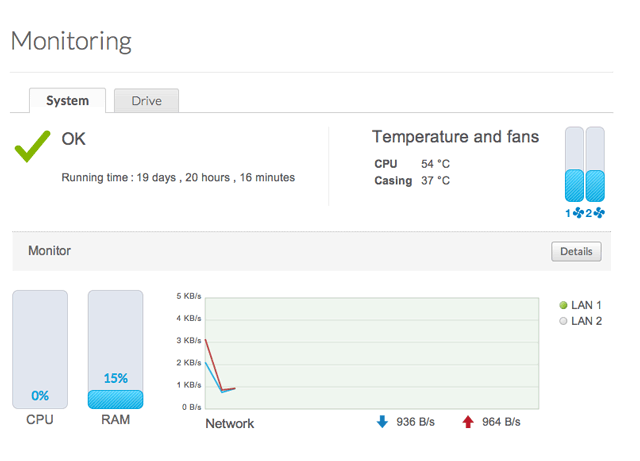Click the RAM usage gauge bar
The height and width of the screenshot is (461, 640).
116,349
